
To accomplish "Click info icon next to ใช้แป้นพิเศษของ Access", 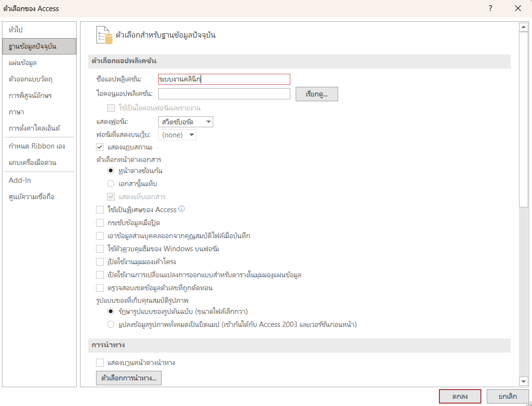I will tap(182, 209).
